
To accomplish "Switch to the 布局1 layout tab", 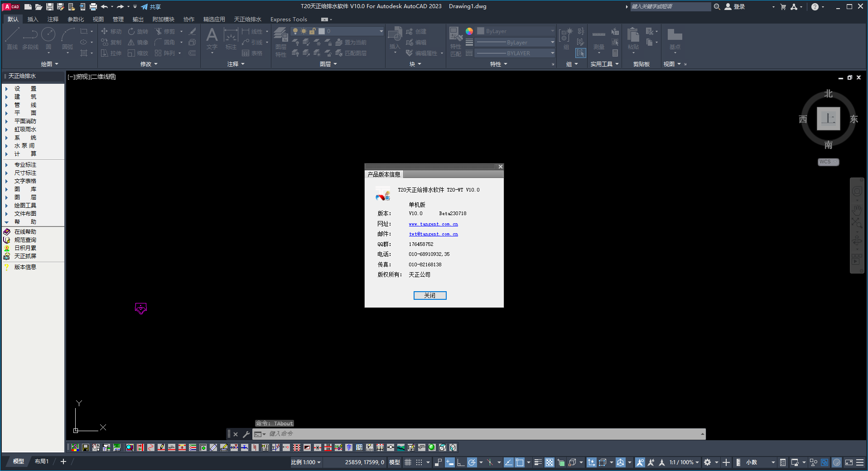I will [42, 461].
